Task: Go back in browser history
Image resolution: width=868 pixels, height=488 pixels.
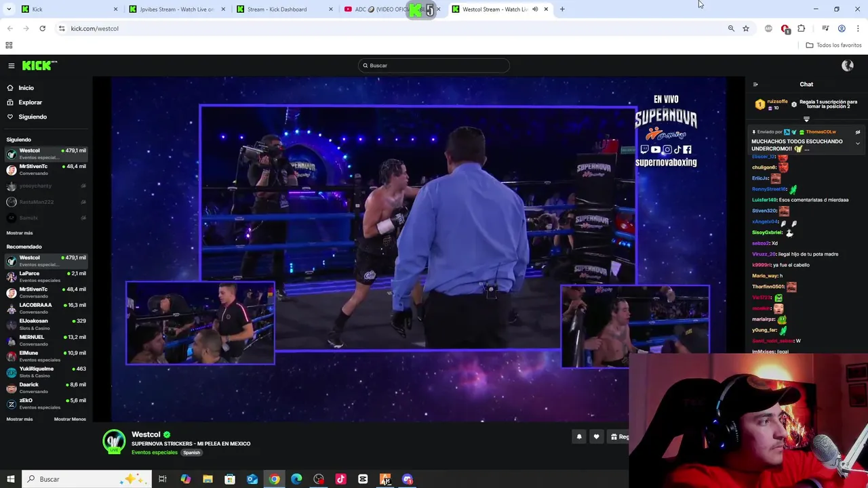Action: [9, 28]
